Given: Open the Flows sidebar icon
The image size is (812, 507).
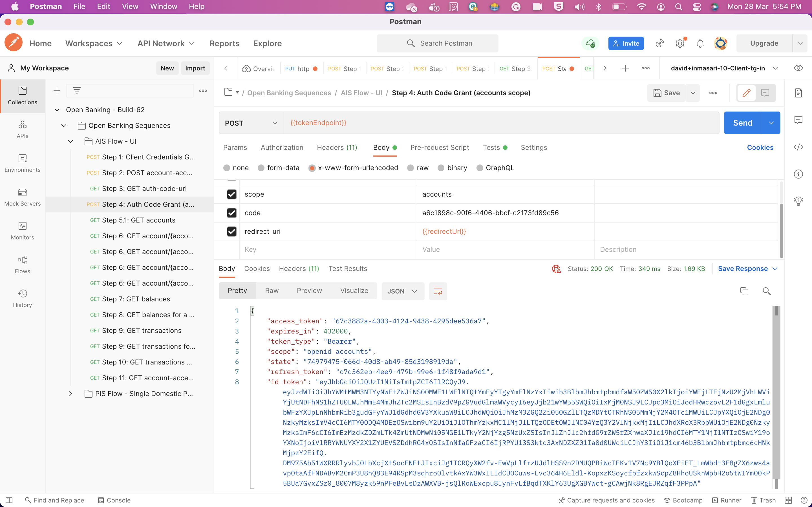Looking at the screenshot, I should pyautogui.click(x=23, y=264).
